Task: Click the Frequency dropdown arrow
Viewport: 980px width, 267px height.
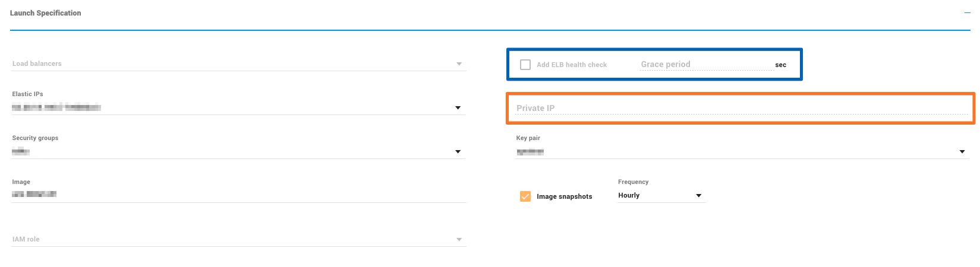Action: tap(698, 196)
